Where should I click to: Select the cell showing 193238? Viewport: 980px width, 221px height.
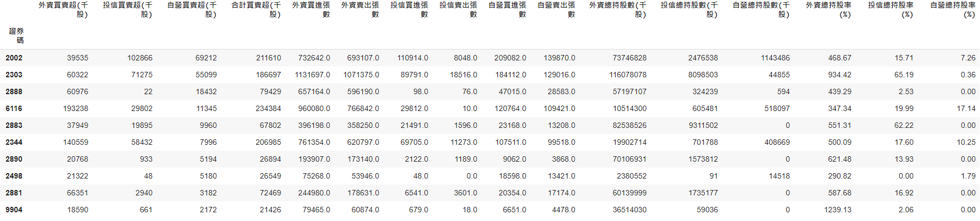coord(76,108)
